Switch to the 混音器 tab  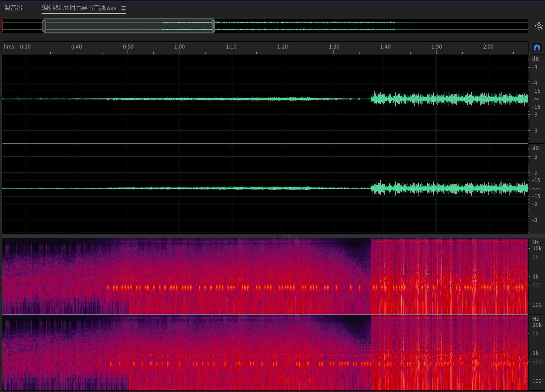click(x=13, y=8)
